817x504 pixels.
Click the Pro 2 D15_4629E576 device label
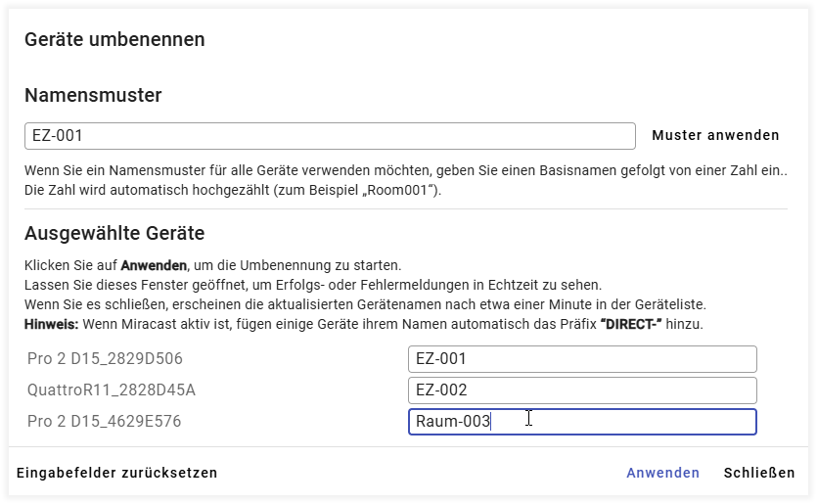pyautogui.click(x=104, y=422)
